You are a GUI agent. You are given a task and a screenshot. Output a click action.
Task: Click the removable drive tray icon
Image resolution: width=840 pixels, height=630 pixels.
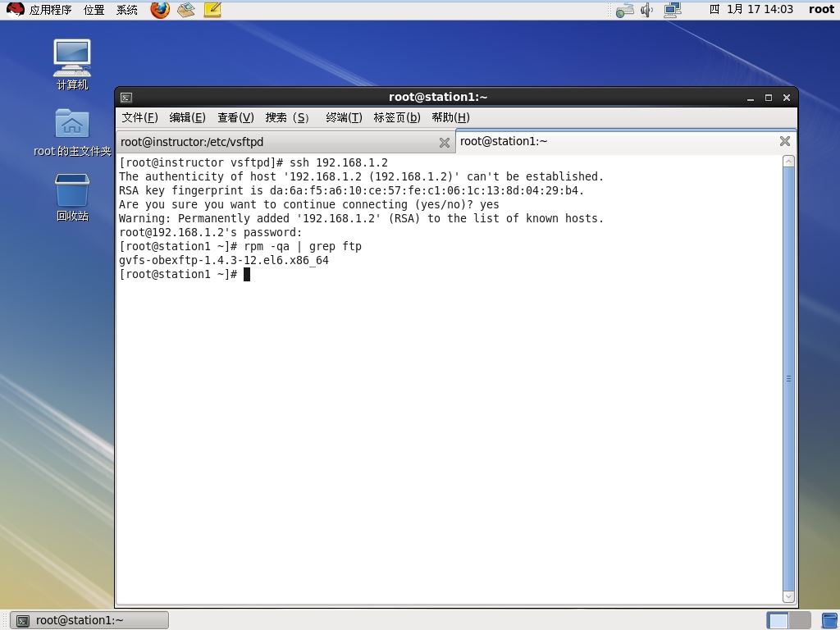[x=624, y=10]
